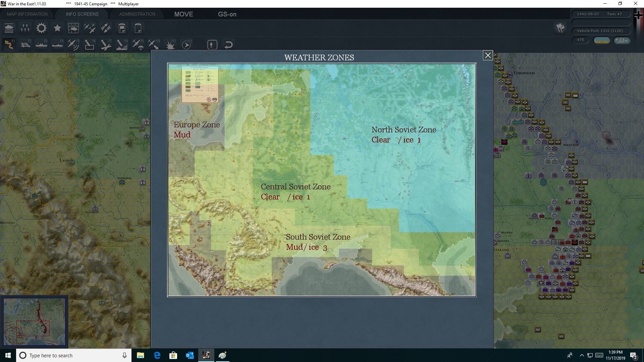Close the Weather Zones dialog
This screenshot has height=362, width=644.
pyautogui.click(x=488, y=55)
